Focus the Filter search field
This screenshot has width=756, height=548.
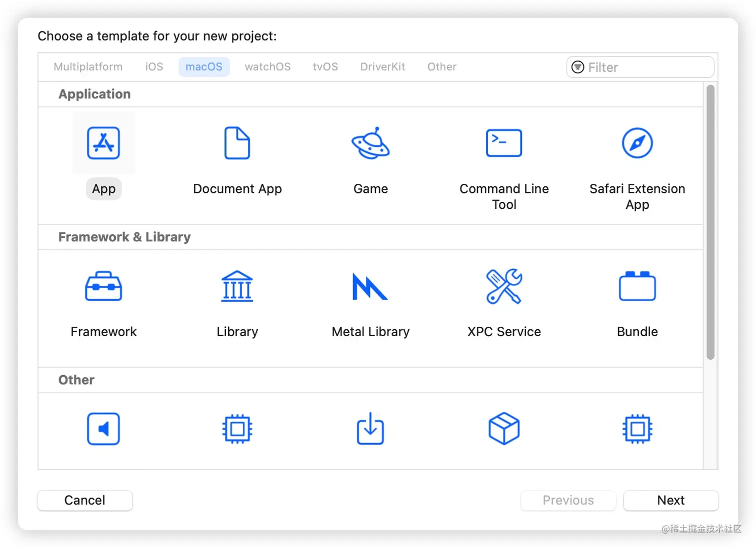[640, 67]
